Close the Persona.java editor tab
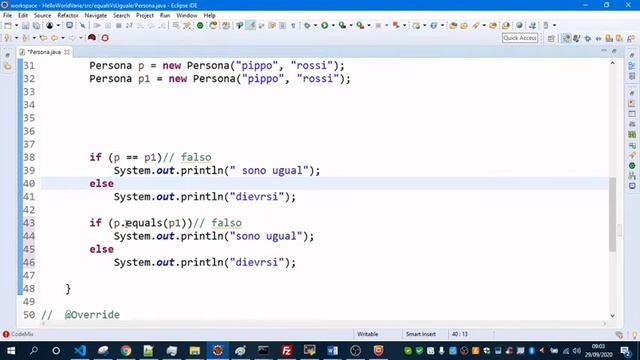 [x=67, y=52]
